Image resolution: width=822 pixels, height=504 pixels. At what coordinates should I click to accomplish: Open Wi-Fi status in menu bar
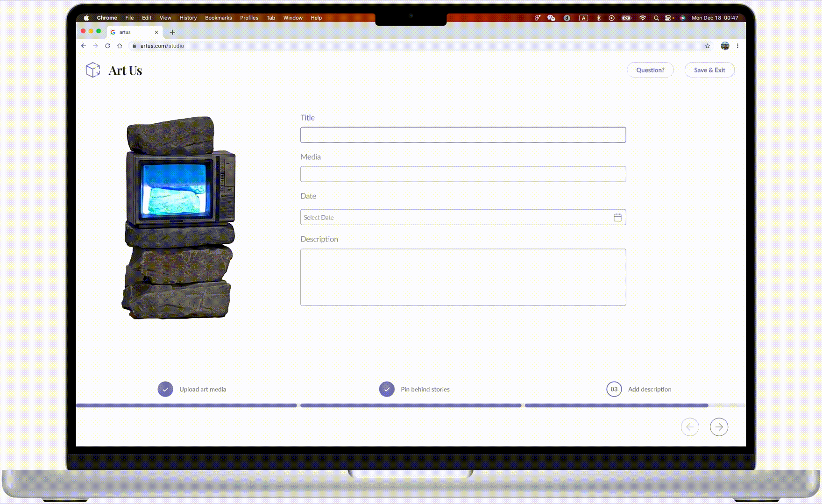point(643,18)
